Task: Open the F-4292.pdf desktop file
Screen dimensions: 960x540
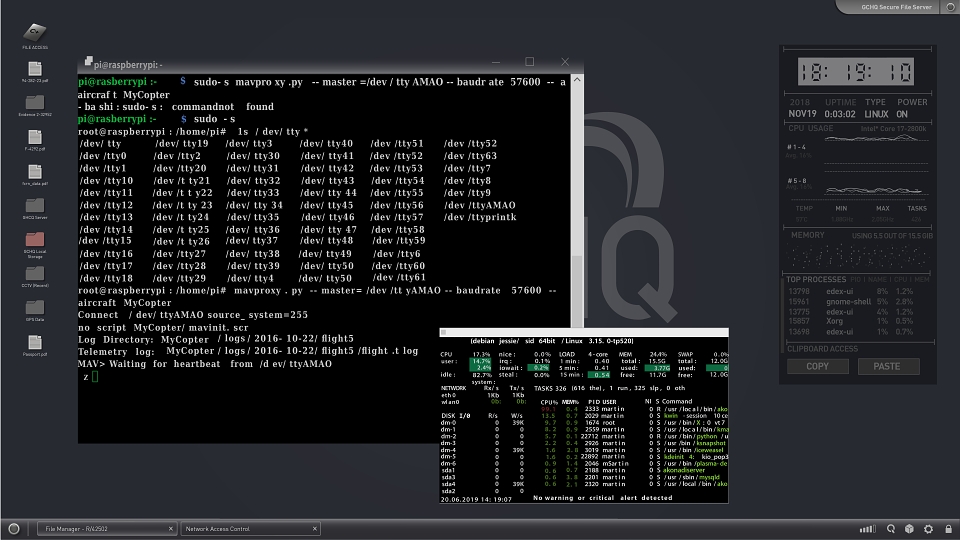Action: (35, 140)
